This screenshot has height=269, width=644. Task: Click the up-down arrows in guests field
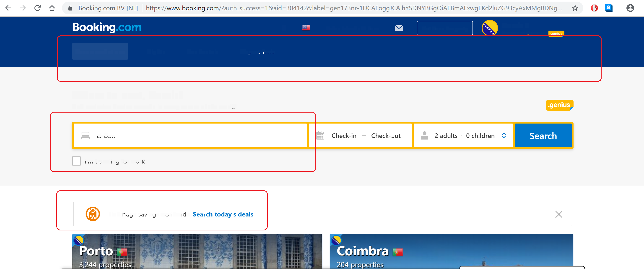coord(504,135)
